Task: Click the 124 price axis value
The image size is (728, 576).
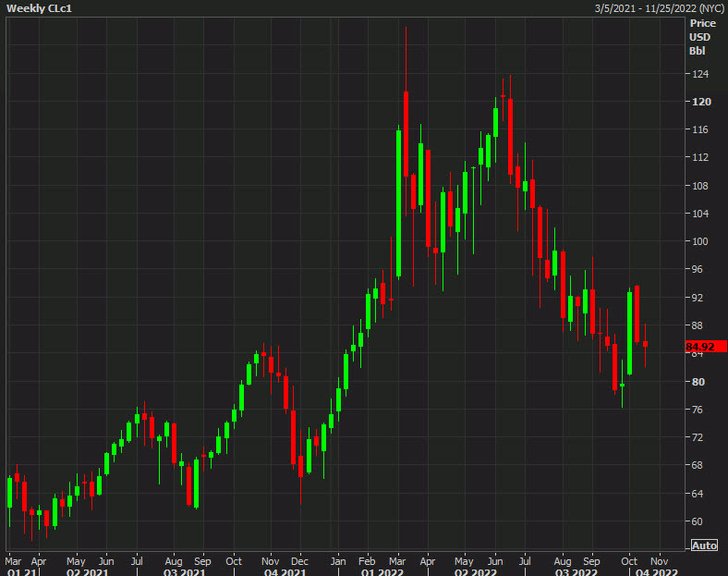Action: [700, 74]
